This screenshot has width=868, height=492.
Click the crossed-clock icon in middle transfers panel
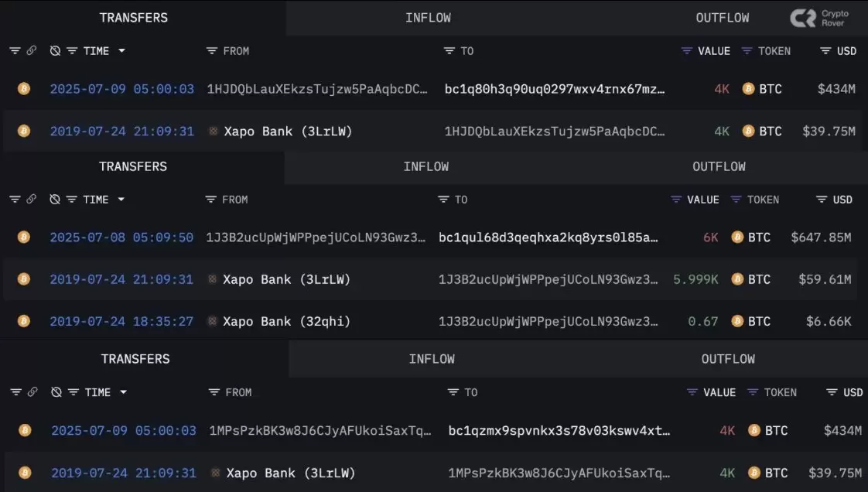(x=55, y=200)
